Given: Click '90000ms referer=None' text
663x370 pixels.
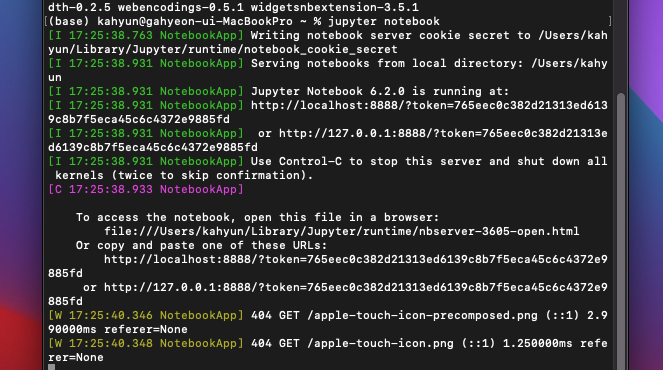Looking at the screenshot, I should point(118,329).
